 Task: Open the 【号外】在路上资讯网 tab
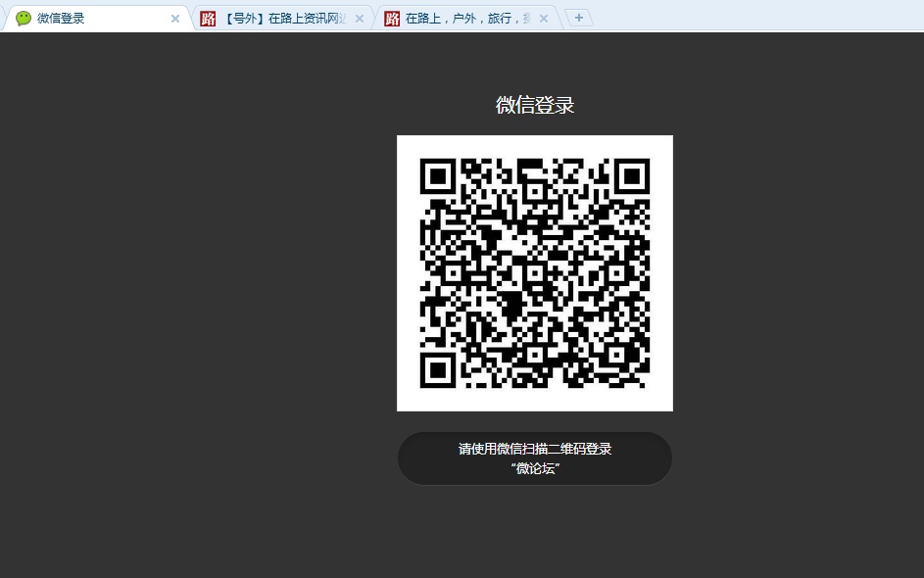(283, 19)
